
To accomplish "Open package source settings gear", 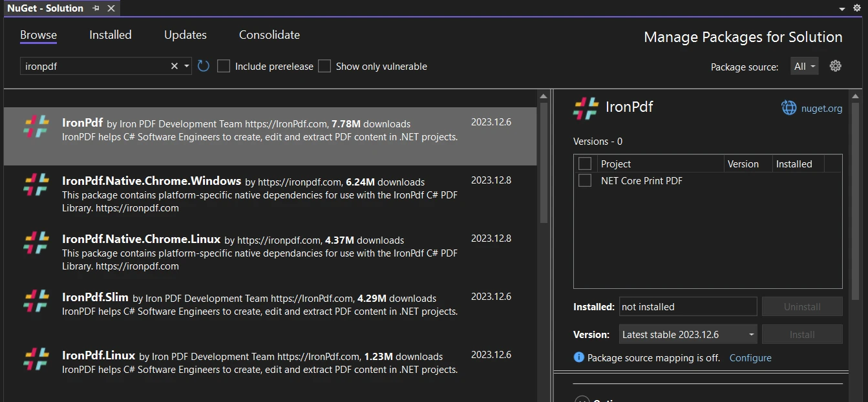I will point(835,66).
